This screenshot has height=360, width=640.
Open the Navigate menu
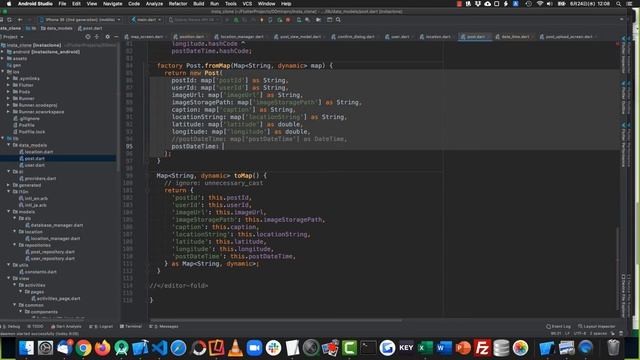pos(112,4)
